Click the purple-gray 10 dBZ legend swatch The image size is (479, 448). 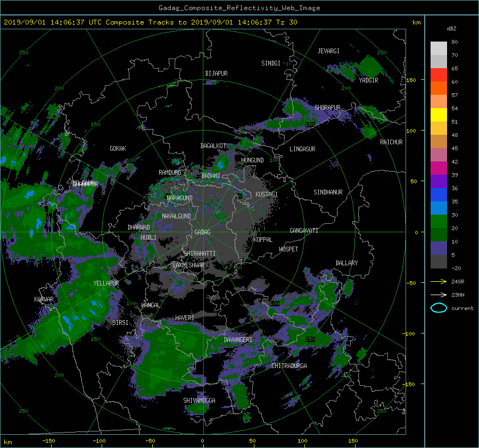coord(439,248)
